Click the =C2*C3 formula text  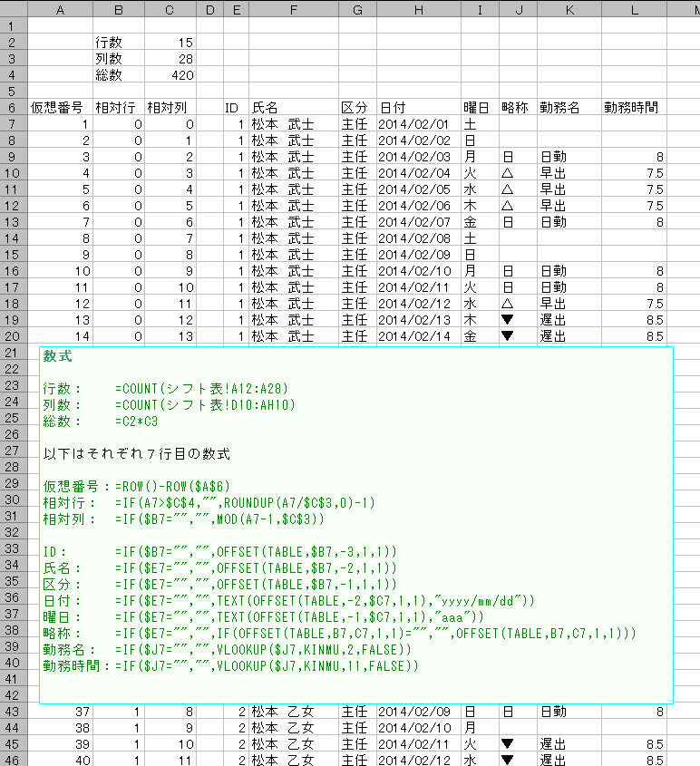[x=136, y=422]
